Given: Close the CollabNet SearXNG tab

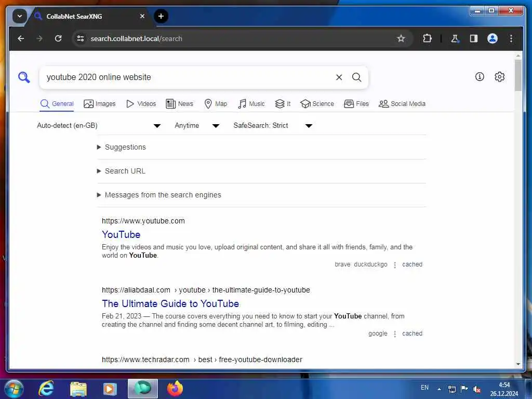Looking at the screenshot, I should [x=142, y=16].
